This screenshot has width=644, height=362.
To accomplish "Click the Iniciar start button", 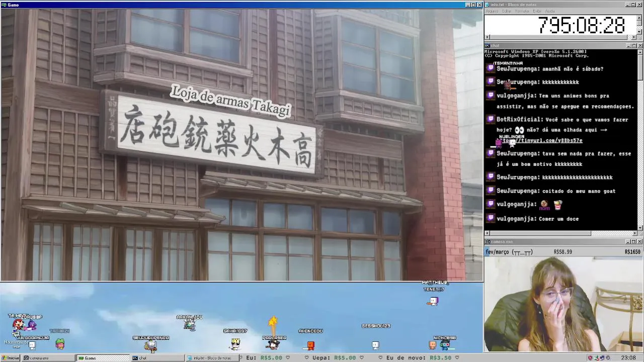I will 10,358.
